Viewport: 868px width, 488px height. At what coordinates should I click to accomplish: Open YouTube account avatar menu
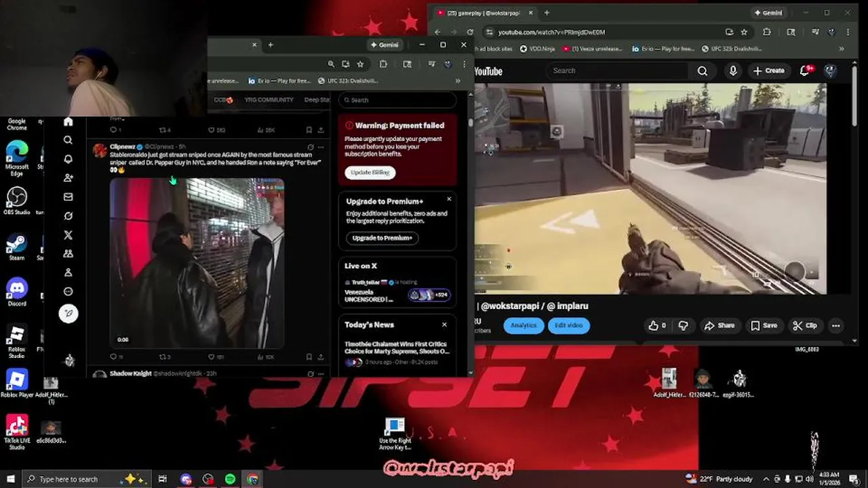pyautogui.click(x=830, y=70)
